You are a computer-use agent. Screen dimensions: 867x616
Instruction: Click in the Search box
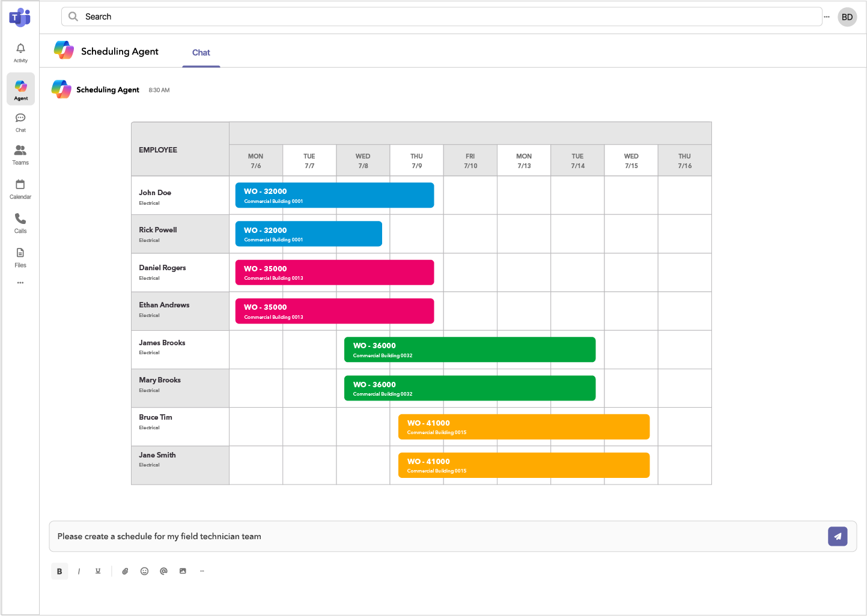point(442,17)
